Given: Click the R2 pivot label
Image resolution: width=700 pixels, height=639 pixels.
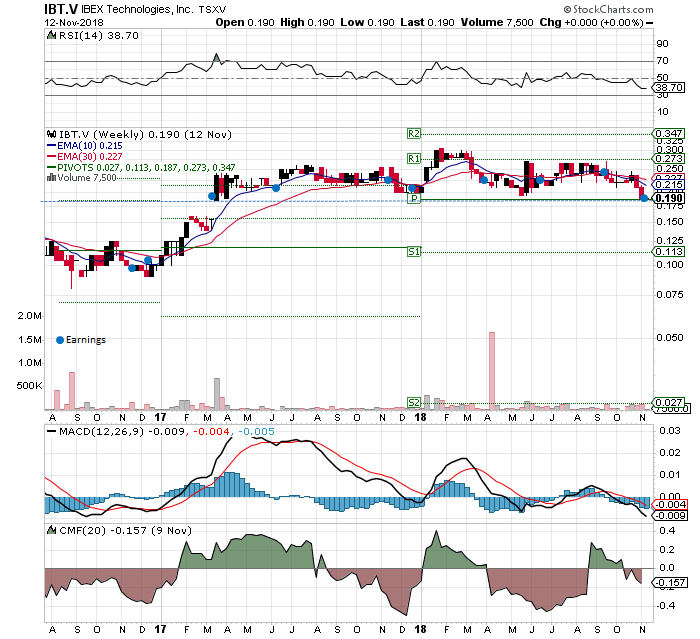Looking at the screenshot, I should tap(414, 134).
